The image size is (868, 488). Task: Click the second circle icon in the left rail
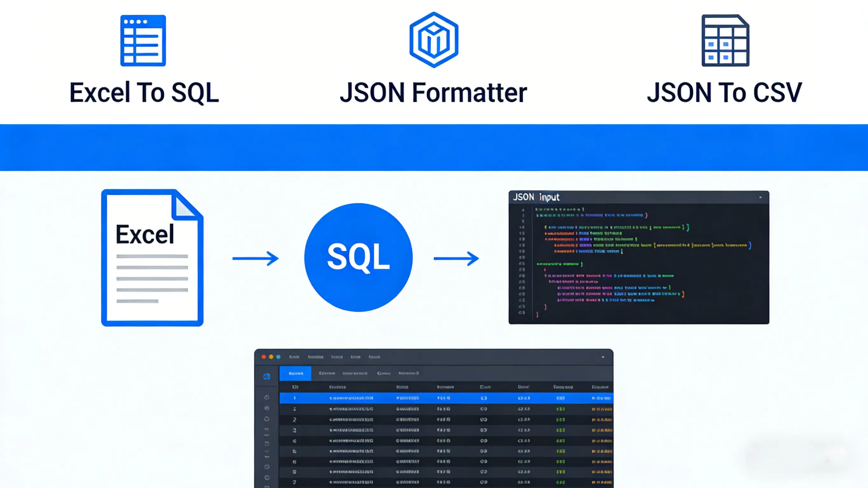pos(267,419)
